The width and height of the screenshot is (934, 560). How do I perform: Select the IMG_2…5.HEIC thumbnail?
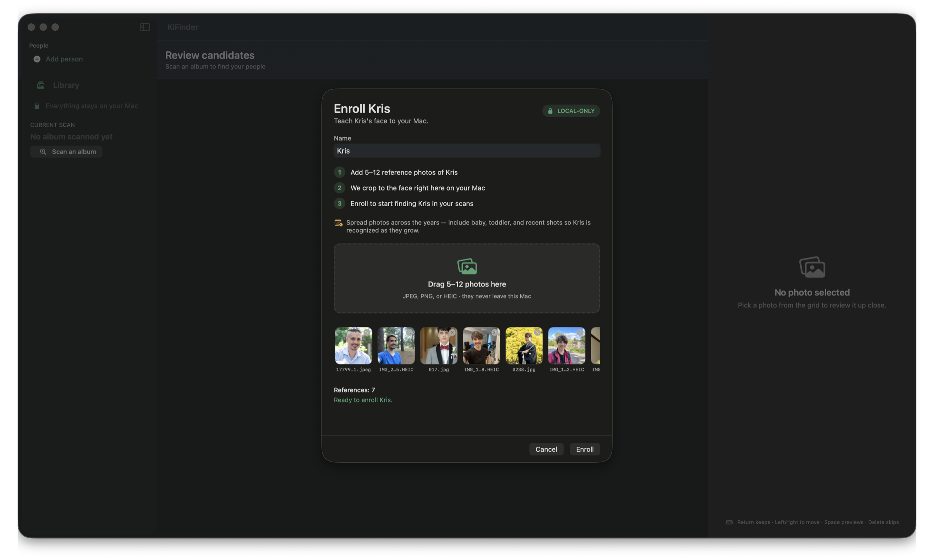click(x=396, y=346)
